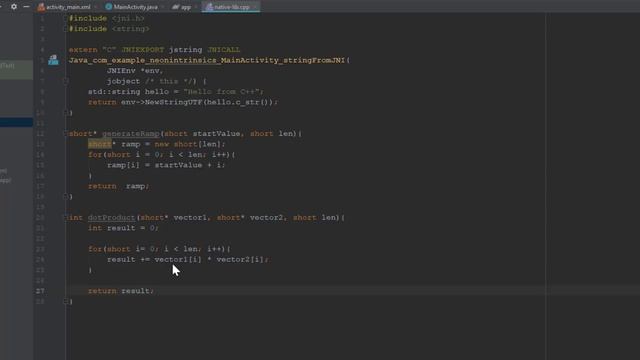Switch to the activity_main.xml tab
The height and width of the screenshot is (360, 640).
pyautogui.click(x=67, y=7)
